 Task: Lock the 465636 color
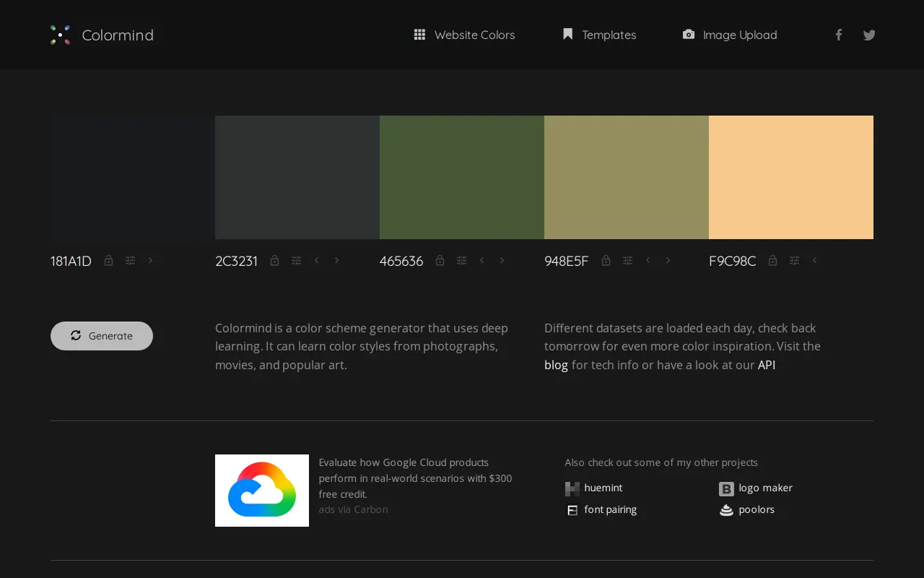(440, 261)
